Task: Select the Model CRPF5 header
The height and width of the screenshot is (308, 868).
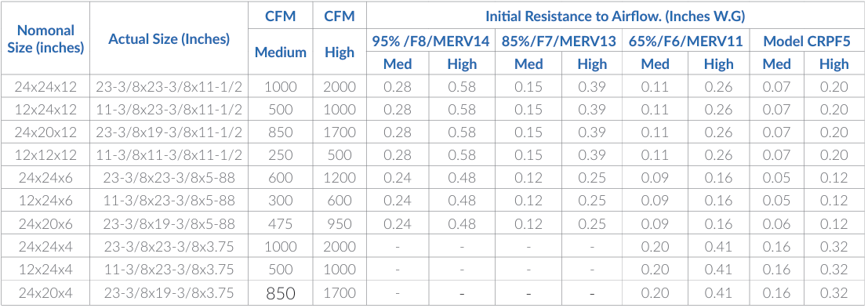Action: click(x=807, y=42)
